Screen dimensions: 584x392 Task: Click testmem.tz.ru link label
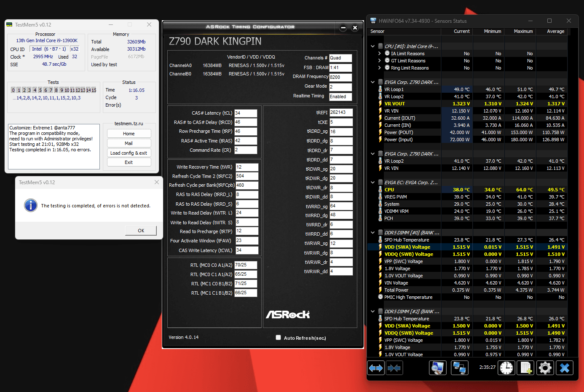pyautogui.click(x=129, y=124)
